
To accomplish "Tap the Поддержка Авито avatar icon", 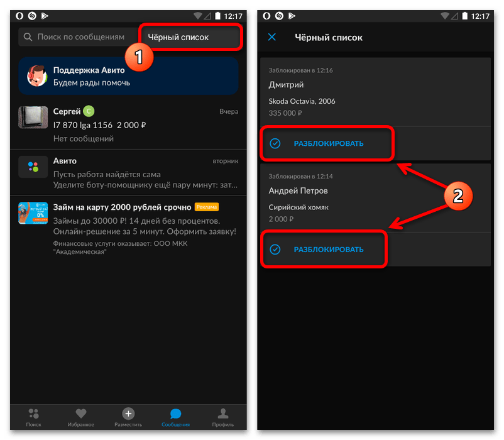I will coord(37,77).
